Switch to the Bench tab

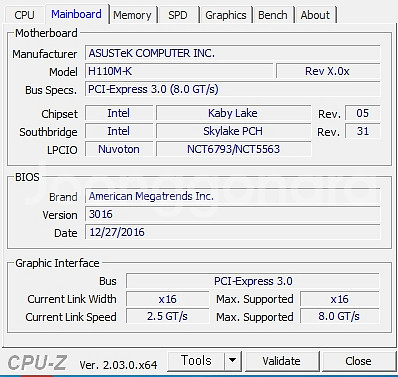tap(273, 15)
